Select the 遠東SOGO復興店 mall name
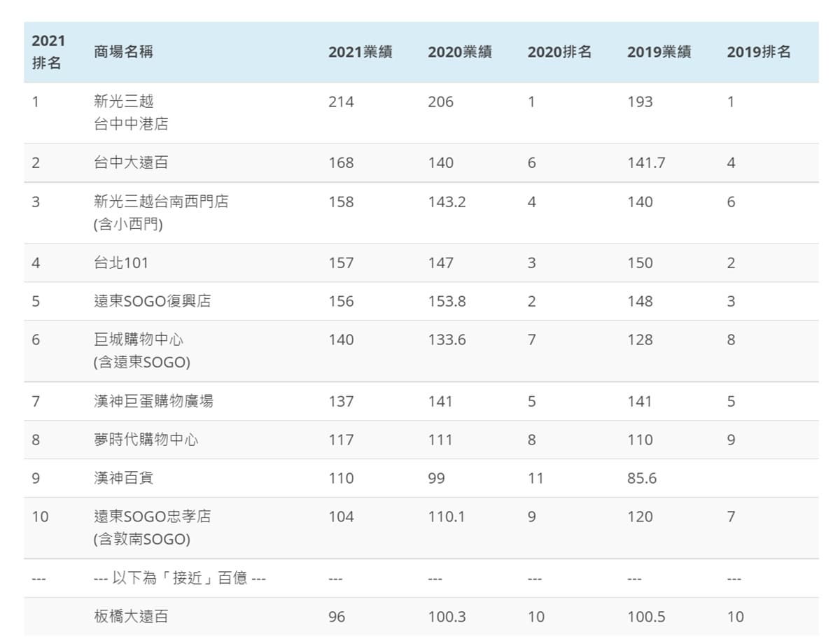The width and height of the screenshot is (840, 637). pos(153,301)
